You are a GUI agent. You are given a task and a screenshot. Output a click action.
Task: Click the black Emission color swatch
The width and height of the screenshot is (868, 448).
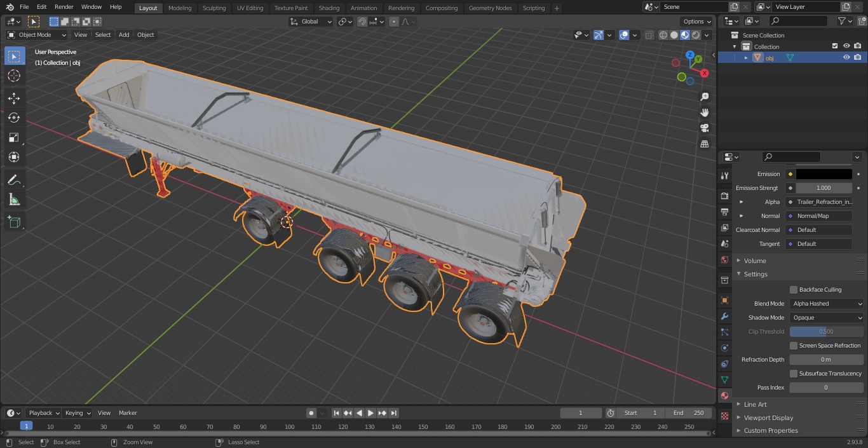point(824,174)
